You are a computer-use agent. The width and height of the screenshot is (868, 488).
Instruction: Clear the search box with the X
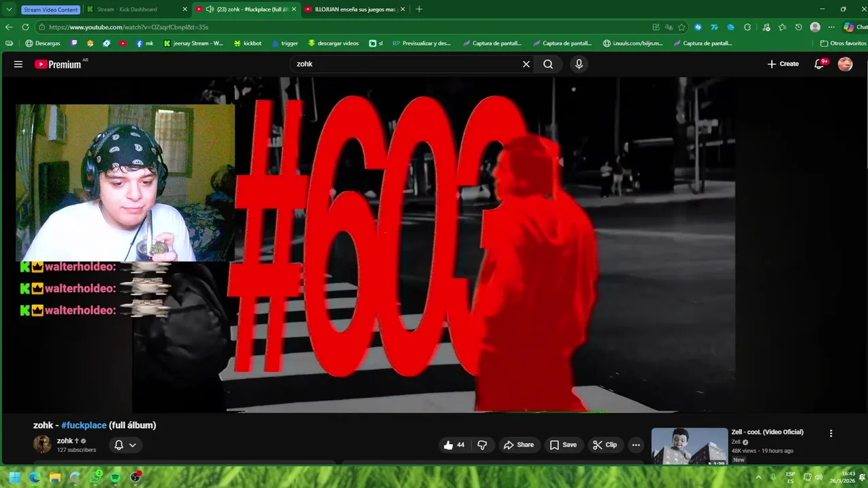click(x=526, y=64)
